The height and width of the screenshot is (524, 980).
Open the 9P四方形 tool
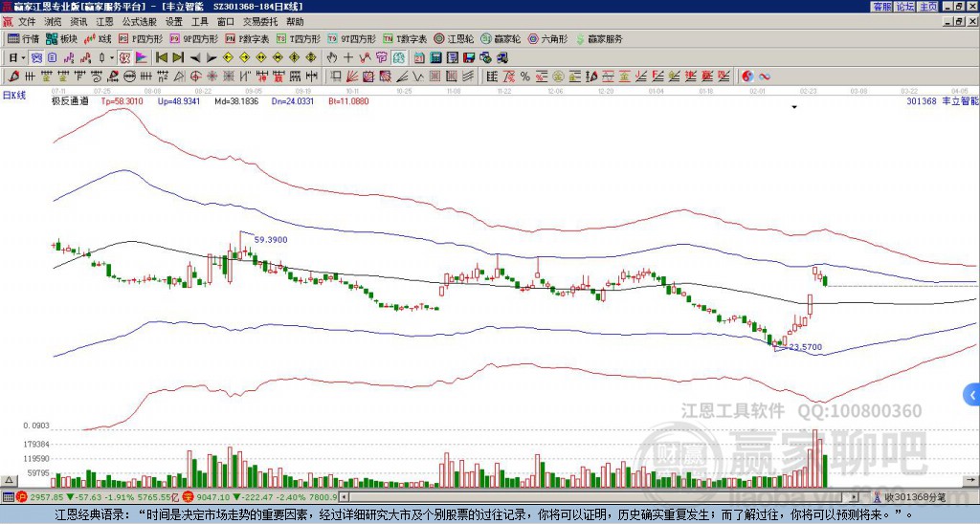(x=193, y=38)
